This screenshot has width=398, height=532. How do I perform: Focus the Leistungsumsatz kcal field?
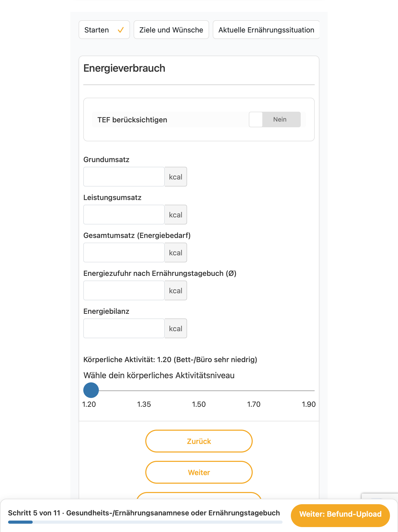124,215
